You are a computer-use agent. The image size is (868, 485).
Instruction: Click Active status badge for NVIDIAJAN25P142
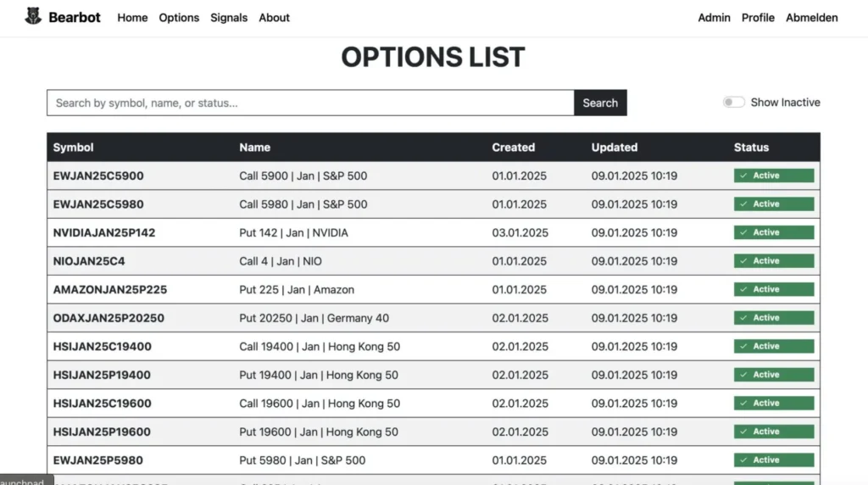tap(773, 232)
